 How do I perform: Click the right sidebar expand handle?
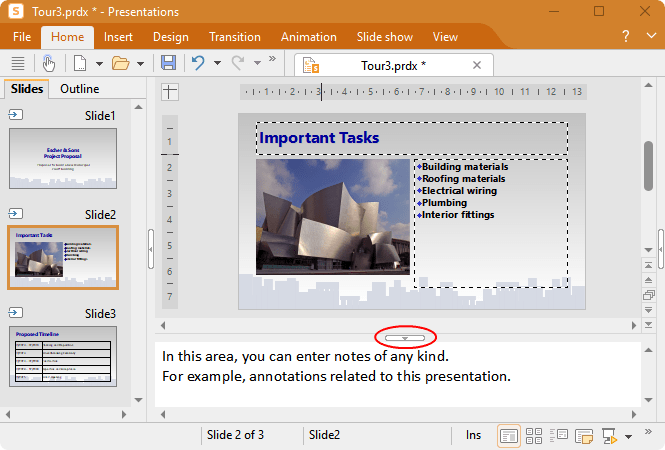coord(661,249)
